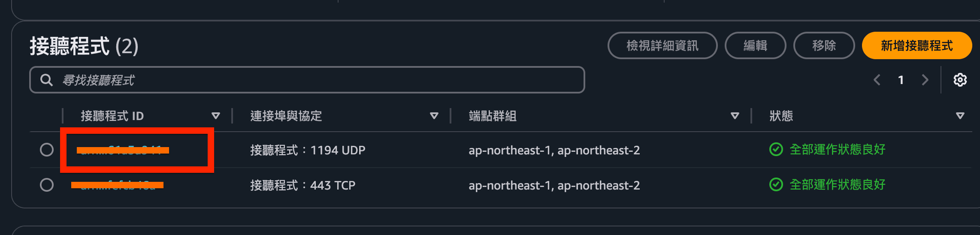980x235 pixels.
Task: Sort by 接聽程式 ID column arrow
Action: (x=216, y=116)
